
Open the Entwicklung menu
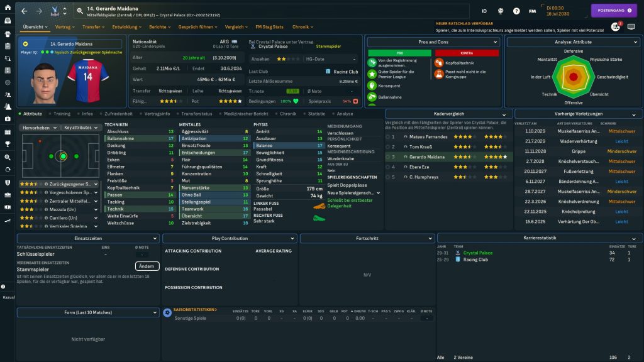pos(127,27)
